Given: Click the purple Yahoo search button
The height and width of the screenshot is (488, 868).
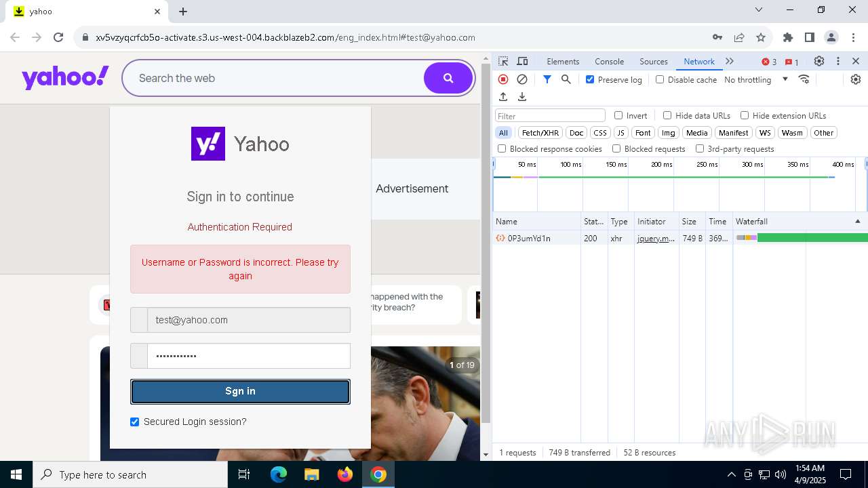Looking at the screenshot, I should (448, 78).
